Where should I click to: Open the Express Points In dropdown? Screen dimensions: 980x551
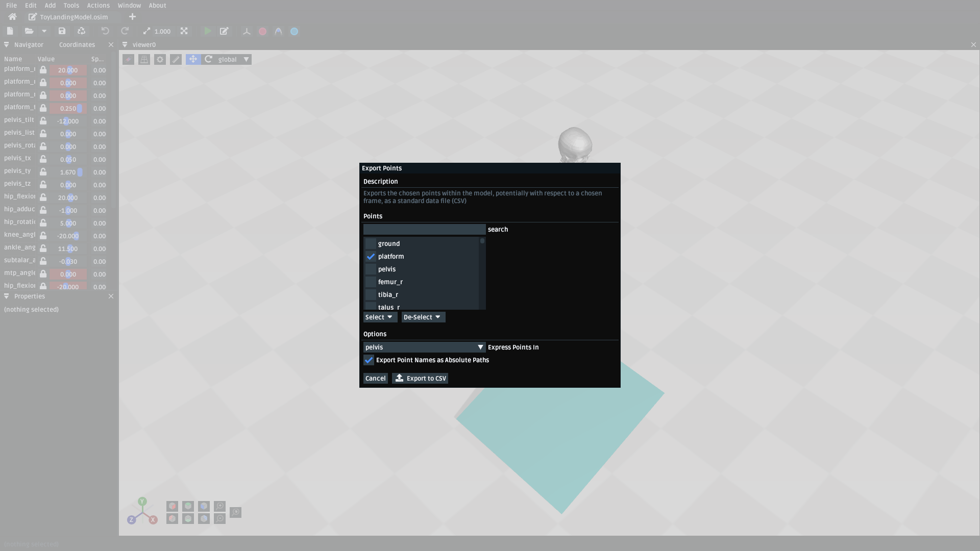(x=424, y=347)
